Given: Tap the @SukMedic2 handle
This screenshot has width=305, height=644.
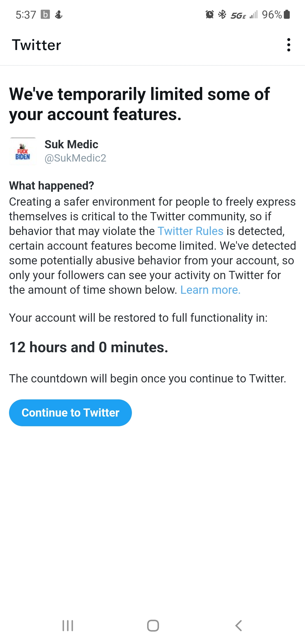Looking at the screenshot, I should pyautogui.click(x=75, y=158).
